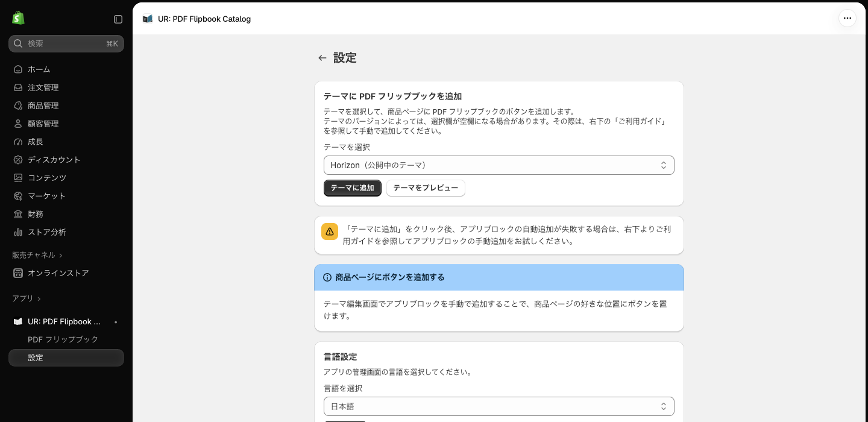Image resolution: width=868 pixels, height=422 pixels.
Task: Click the Shopify logo icon
Action: point(18,18)
